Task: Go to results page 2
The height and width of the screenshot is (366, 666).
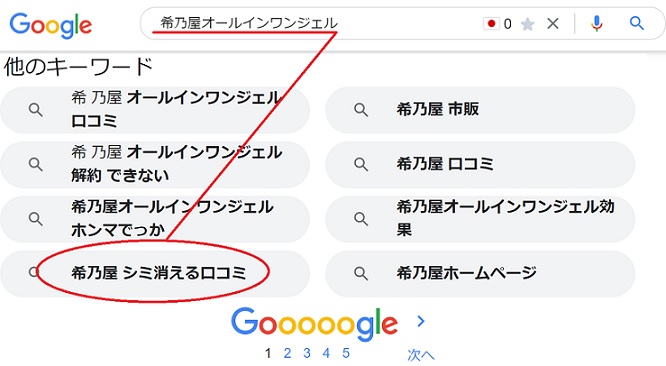Action: coord(288,353)
